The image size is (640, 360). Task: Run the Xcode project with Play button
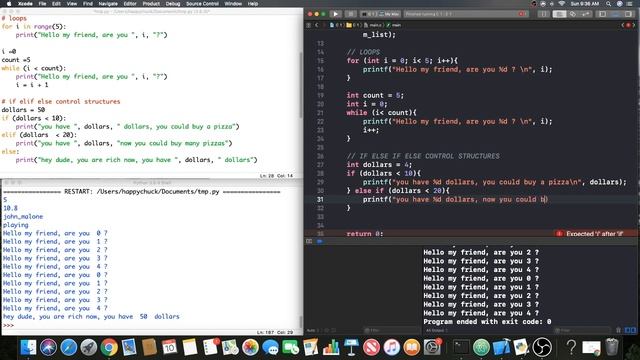(x=336, y=14)
